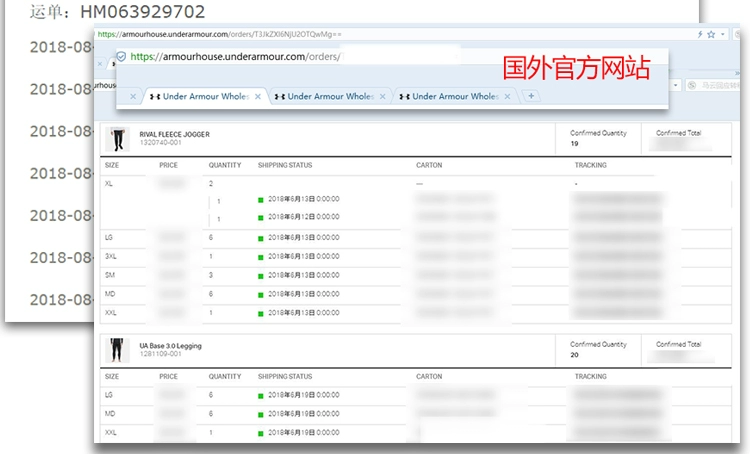Image resolution: width=750 pixels, height=454 pixels.
Task: Click CARTON header in UA Base Legging table
Action: click(x=429, y=376)
